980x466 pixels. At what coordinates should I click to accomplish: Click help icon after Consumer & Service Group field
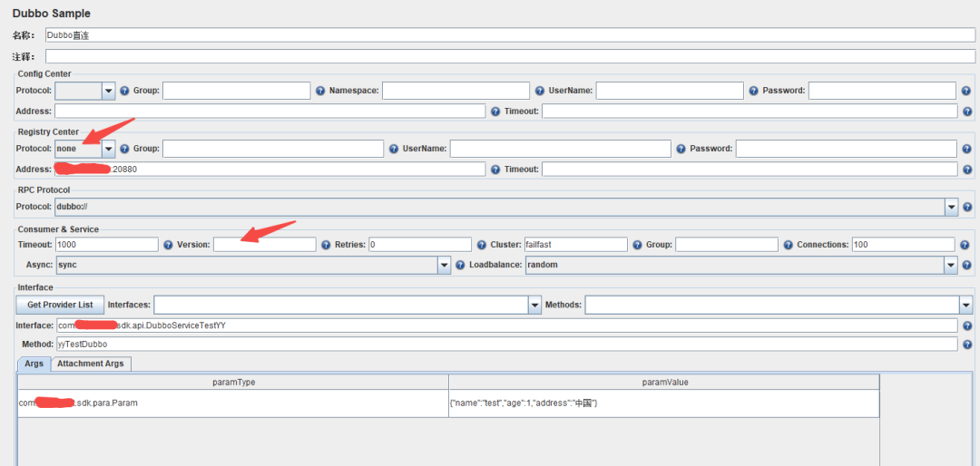[789, 245]
